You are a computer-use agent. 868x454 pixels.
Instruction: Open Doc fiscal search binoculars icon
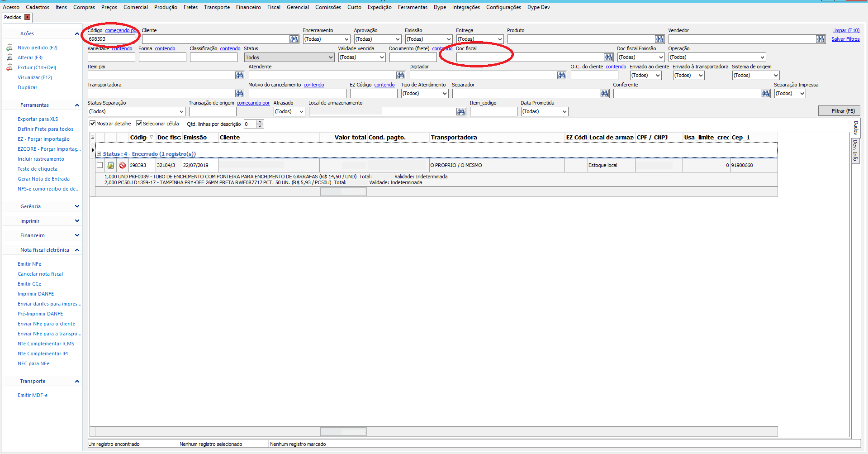608,57
